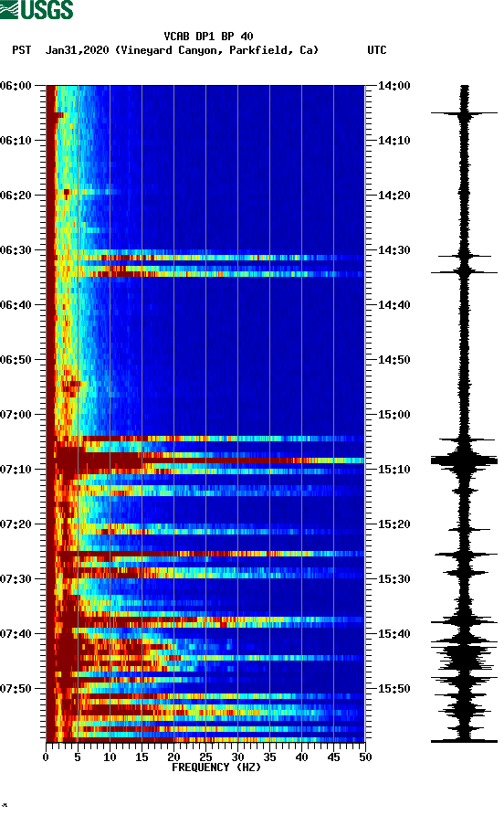Click the 10 Hz frequency tick label
This screenshot has height=815, width=504.
tap(110, 757)
